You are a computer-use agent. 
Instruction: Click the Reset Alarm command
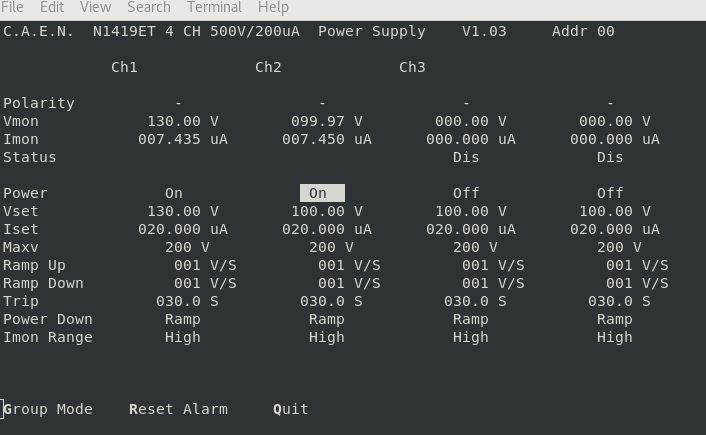pos(178,409)
